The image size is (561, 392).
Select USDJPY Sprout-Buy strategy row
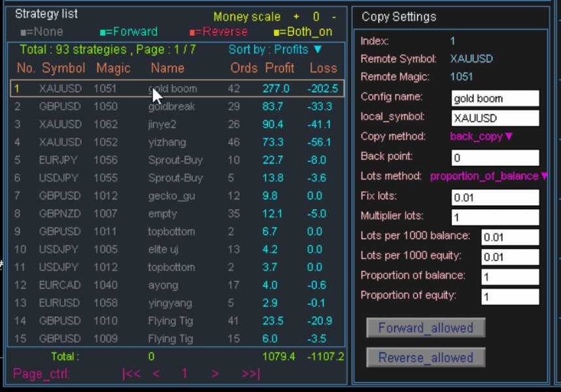coord(177,178)
